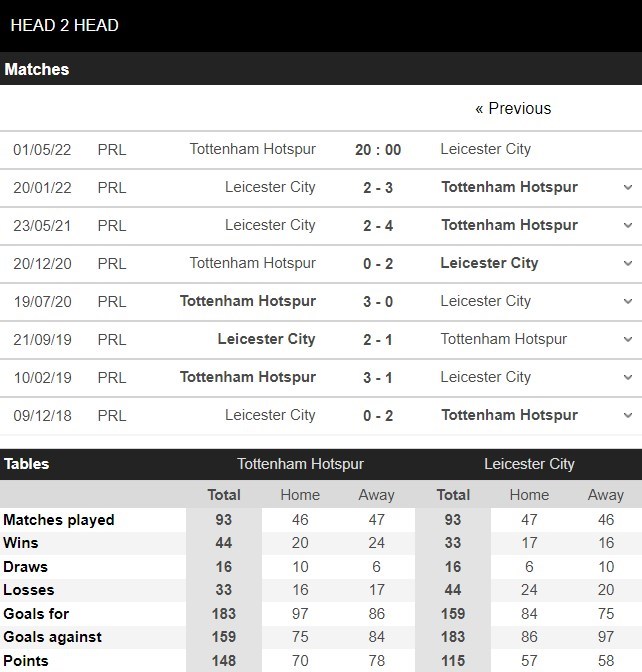642x672 pixels.
Task: Click the 2 - 4 score on 23/05/21
Action: (378, 225)
